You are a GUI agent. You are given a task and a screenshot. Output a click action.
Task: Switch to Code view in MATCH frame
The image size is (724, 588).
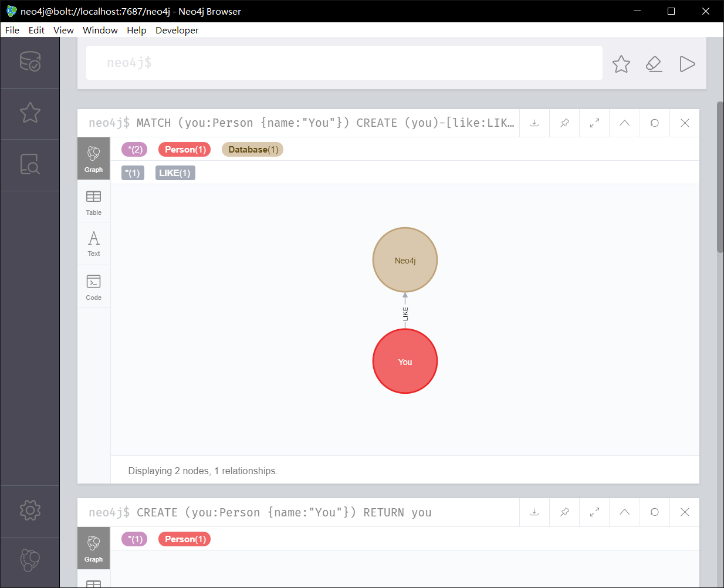click(x=94, y=286)
